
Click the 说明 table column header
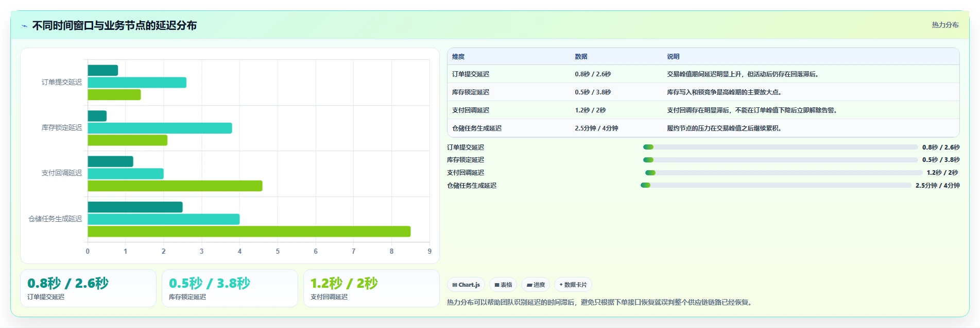coord(673,57)
